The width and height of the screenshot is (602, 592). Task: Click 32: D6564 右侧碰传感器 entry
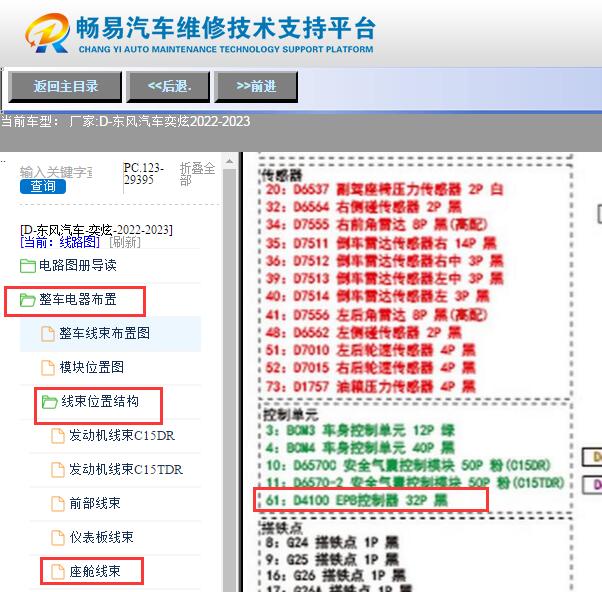pyautogui.click(x=363, y=207)
